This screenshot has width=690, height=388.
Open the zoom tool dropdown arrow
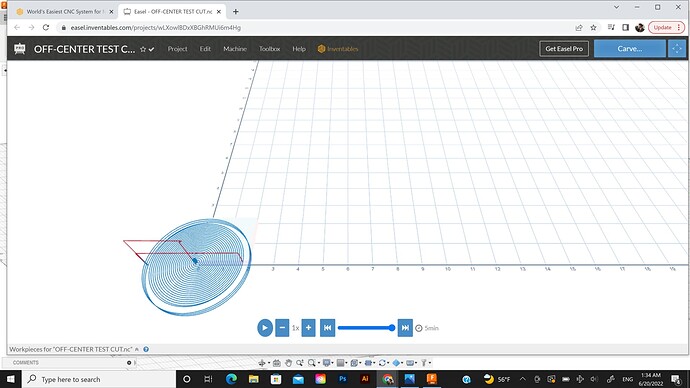point(319,363)
